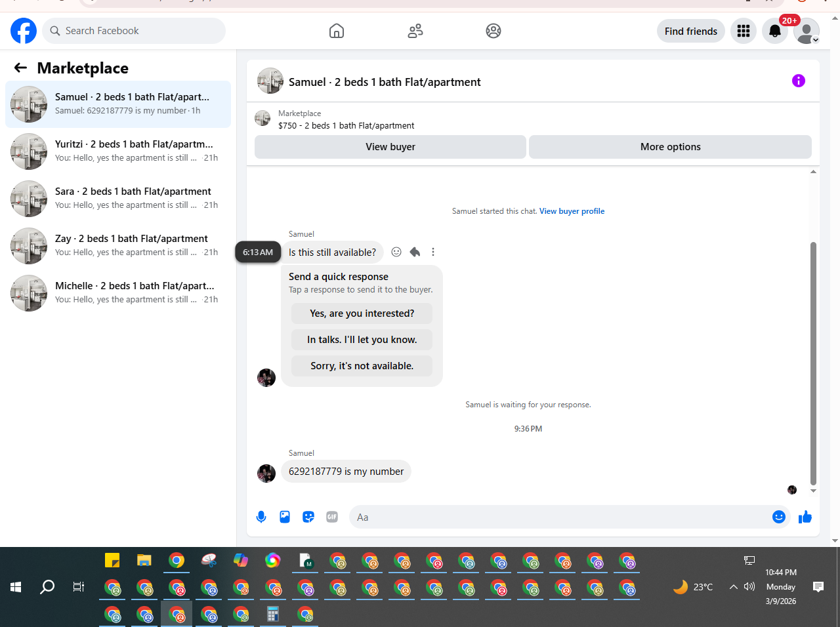Screen dimensions: 840x627
Task: Open the Facebook menu grid icon
Action: click(x=744, y=31)
